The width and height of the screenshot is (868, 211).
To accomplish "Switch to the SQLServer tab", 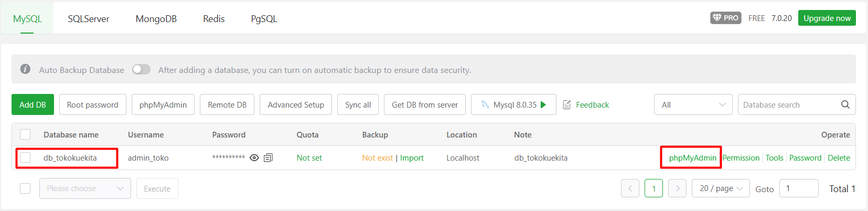I will 89,18.
